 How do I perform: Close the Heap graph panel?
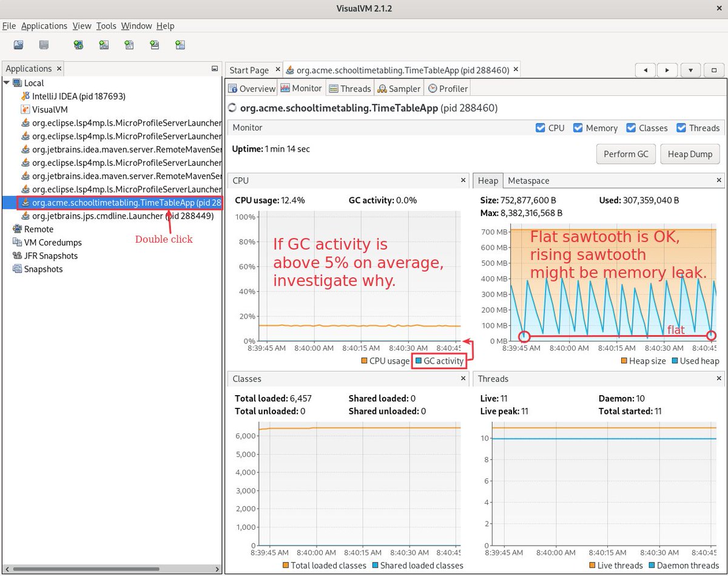click(719, 180)
